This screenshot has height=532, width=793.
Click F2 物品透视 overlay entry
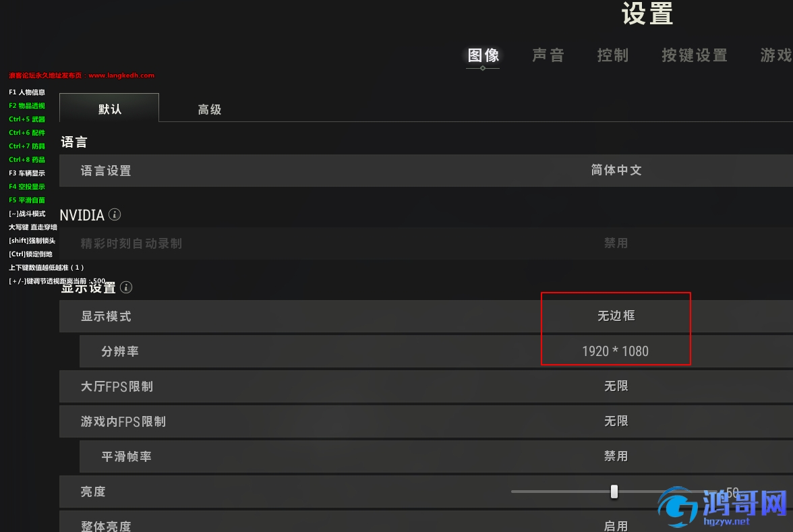(x=27, y=106)
